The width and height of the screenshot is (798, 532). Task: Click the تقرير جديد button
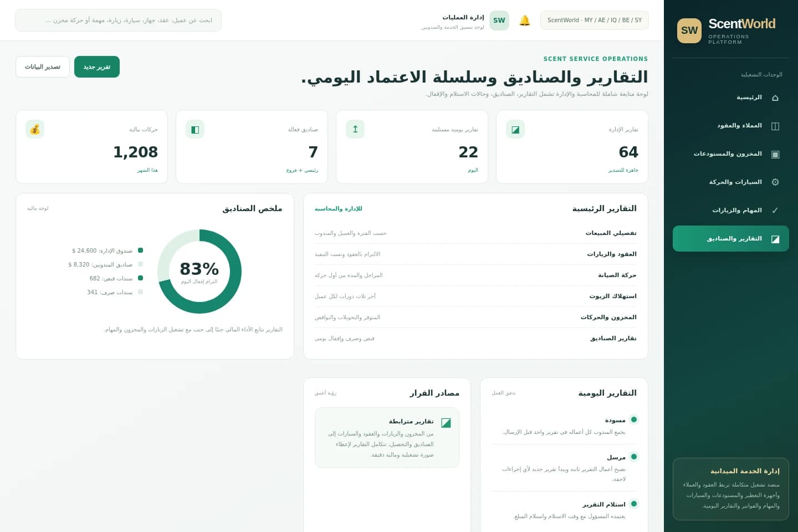tap(97, 66)
